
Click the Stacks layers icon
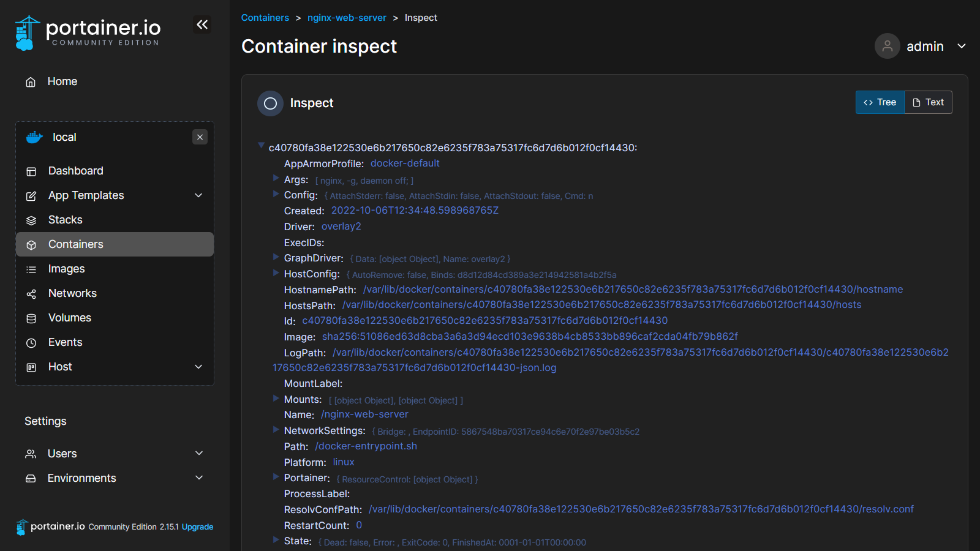31,220
